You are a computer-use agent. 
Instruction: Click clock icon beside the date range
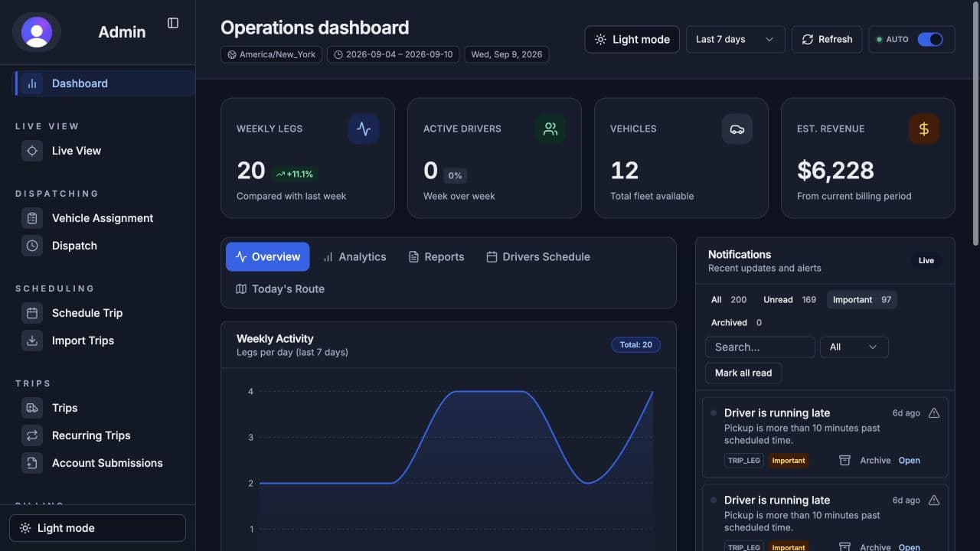point(338,55)
